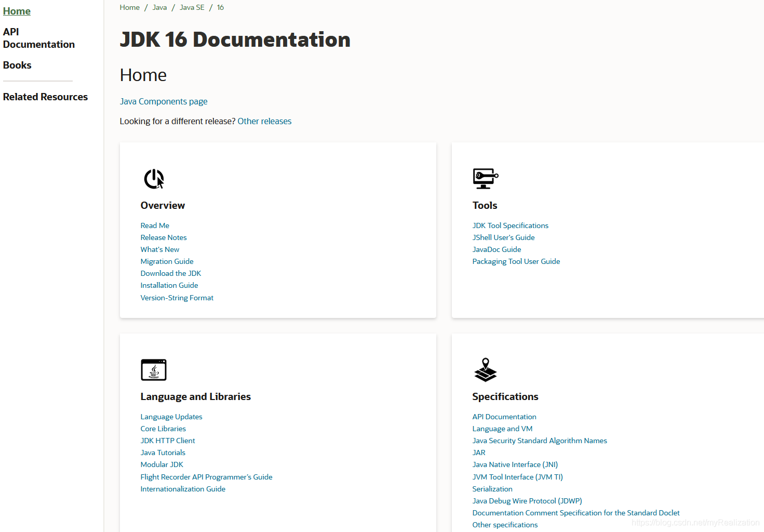Open the What's New link

(x=160, y=249)
